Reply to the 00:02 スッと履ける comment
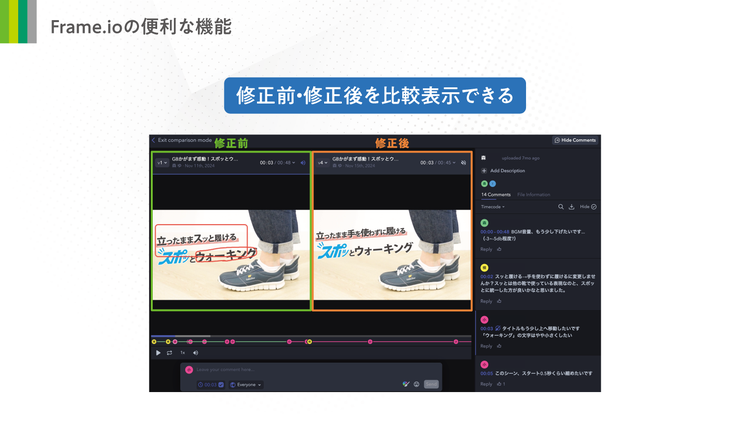Viewport: 750px width, 422px height. point(486,301)
